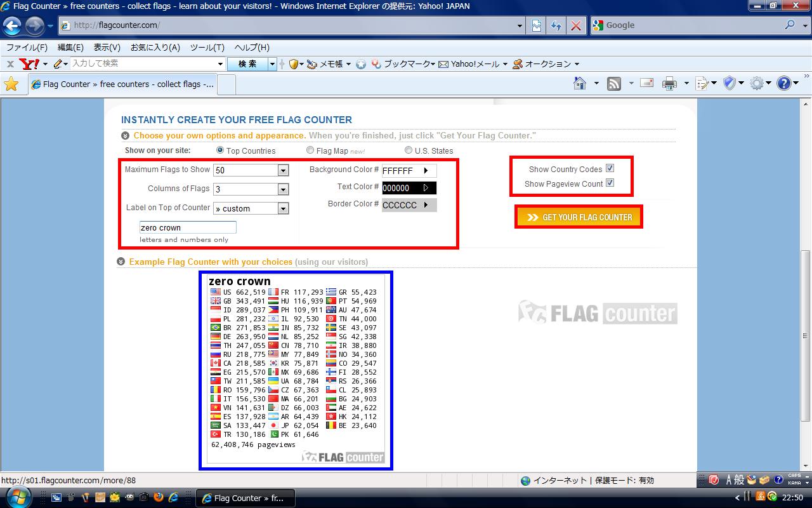Image resolution: width=812 pixels, height=508 pixels.
Task: Open a new blank browser tab
Action: click(x=226, y=84)
